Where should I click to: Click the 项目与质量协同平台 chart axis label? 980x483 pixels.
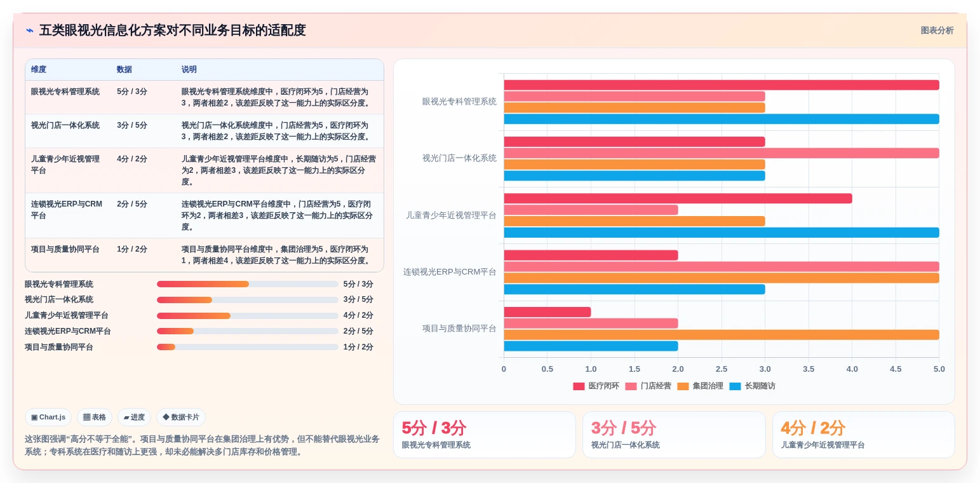(x=459, y=329)
